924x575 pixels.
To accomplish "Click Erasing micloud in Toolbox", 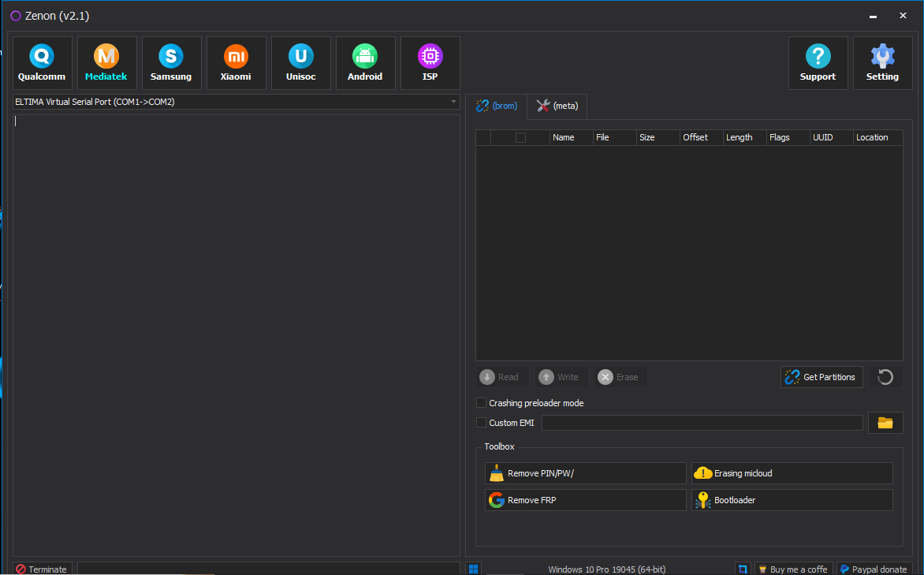I will [x=792, y=473].
